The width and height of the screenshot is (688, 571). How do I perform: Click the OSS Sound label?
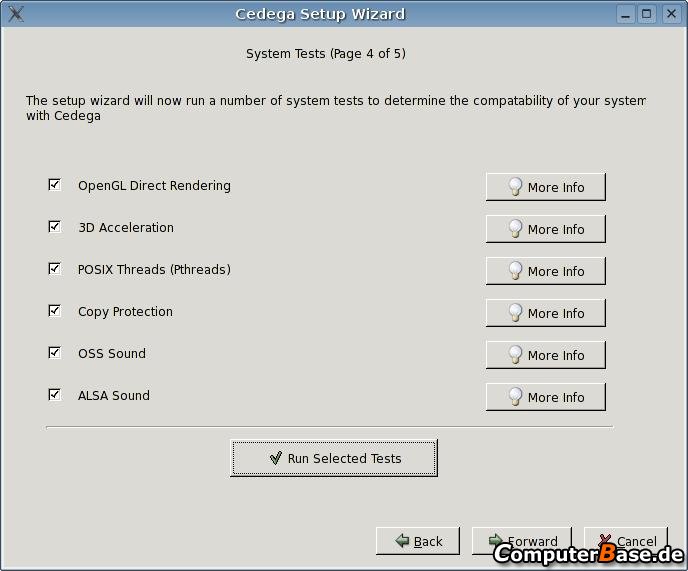pyautogui.click(x=112, y=354)
